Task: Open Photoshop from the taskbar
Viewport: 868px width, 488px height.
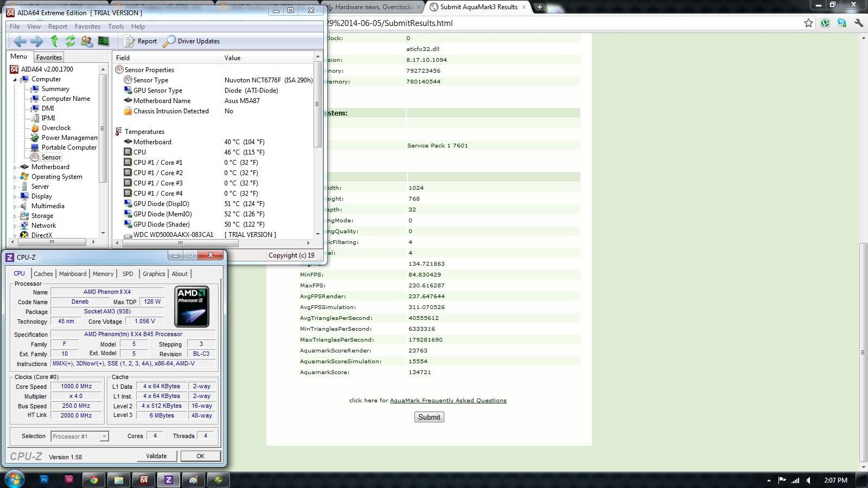Action: pyautogui.click(x=44, y=480)
